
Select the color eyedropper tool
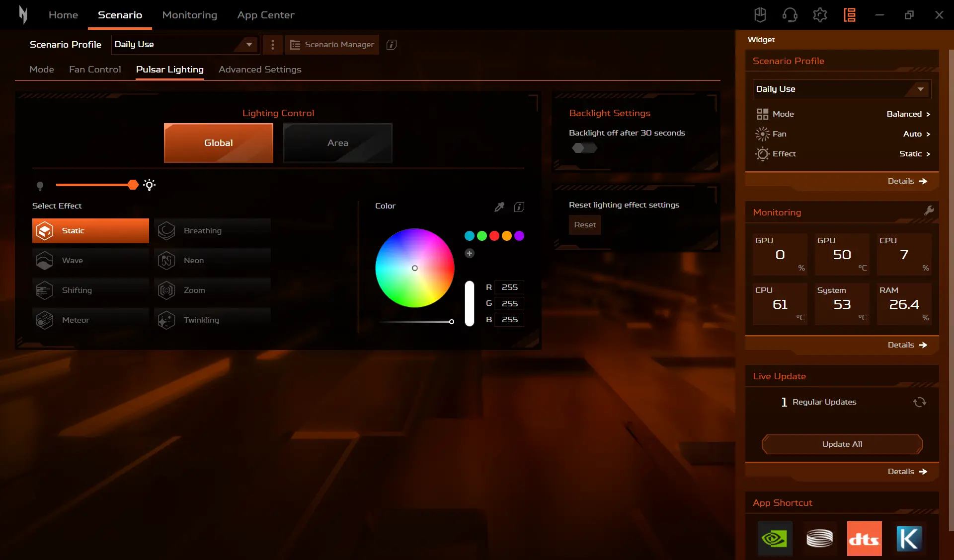coord(499,207)
